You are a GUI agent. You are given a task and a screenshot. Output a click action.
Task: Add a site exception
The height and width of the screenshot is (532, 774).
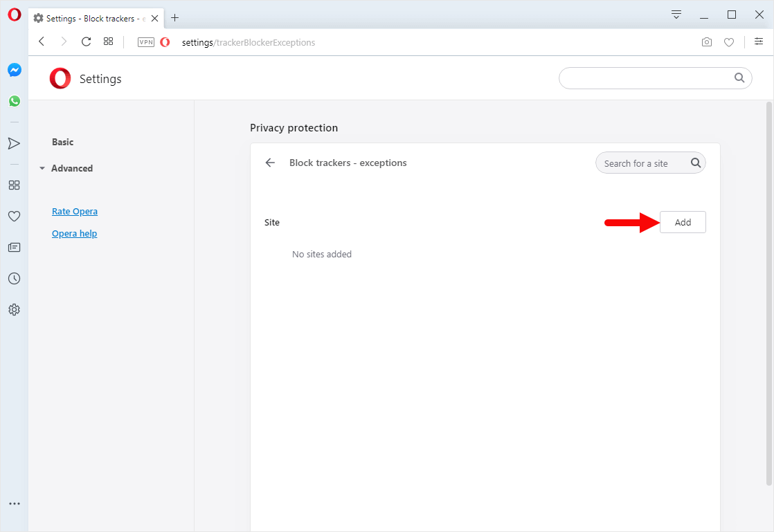pyautogui.click(x=683, y=222)
